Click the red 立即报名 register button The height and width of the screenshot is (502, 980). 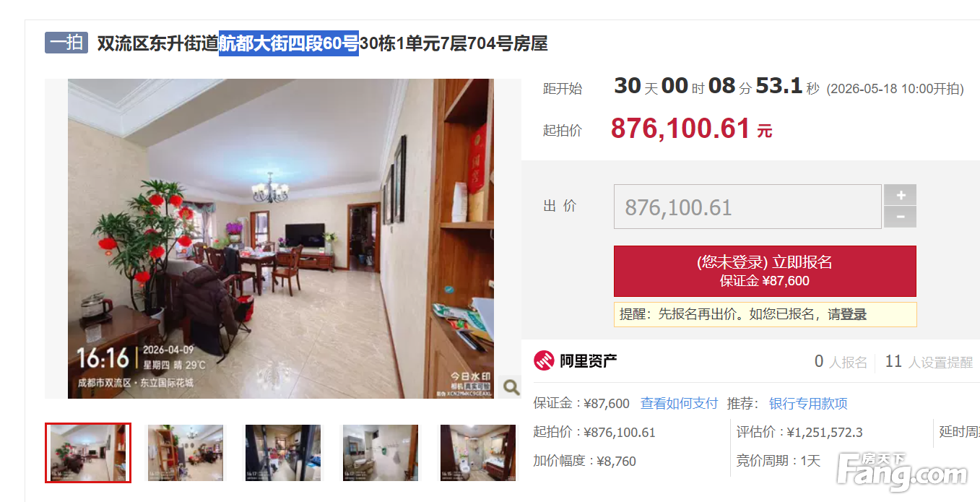click(x=765, y=271)
